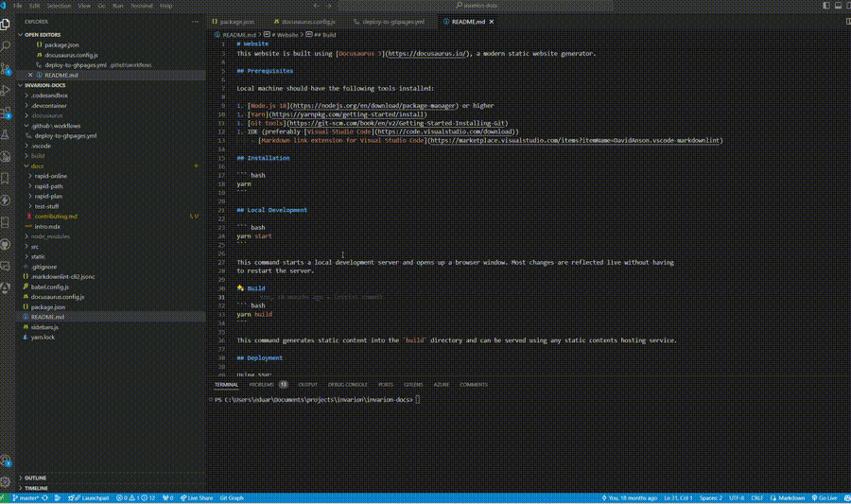The height and width of the screenshot is (504, 851).
Task: Click the terminal prompt input area
Action: [x=417, y=400]
